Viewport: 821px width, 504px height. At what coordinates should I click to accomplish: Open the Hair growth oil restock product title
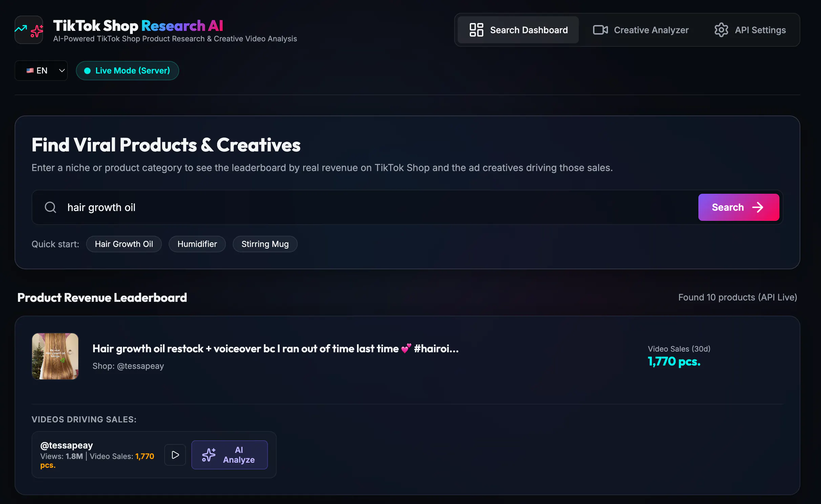[x=276, y=349]
